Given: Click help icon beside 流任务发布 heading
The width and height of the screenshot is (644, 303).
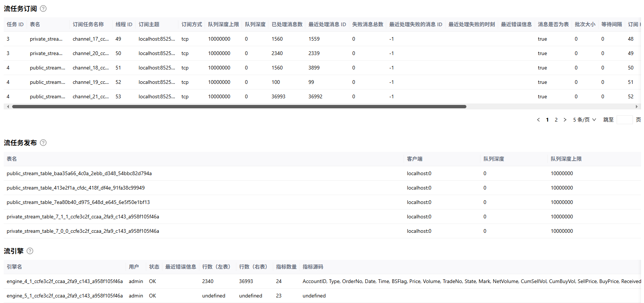Looking at the screenshot, I should pos(43,143).
